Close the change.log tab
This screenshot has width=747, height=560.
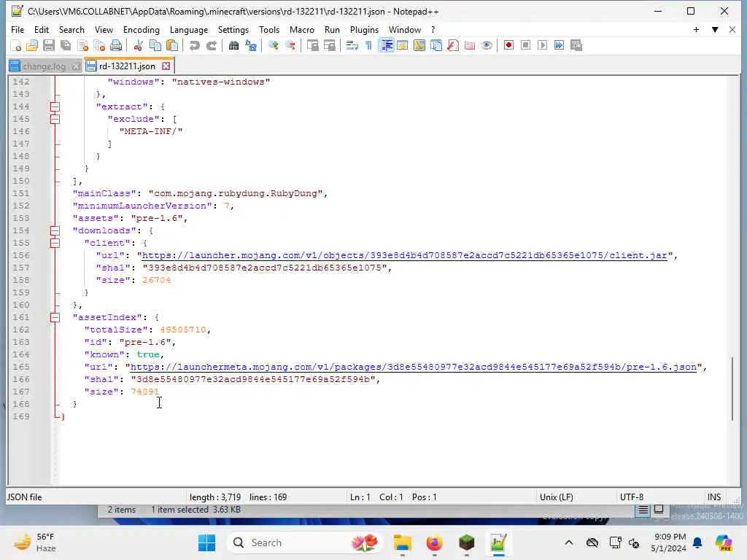point(76,66)
